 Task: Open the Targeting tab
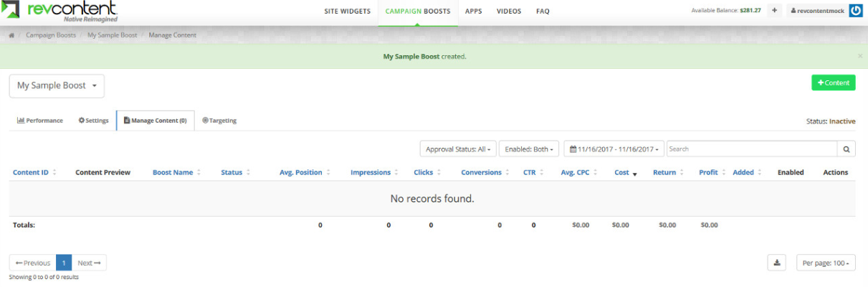(x=219, y=121)
